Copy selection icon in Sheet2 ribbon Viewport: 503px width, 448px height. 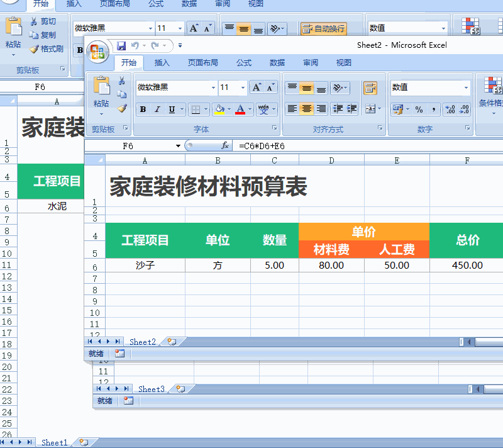[x=121, y=94]
